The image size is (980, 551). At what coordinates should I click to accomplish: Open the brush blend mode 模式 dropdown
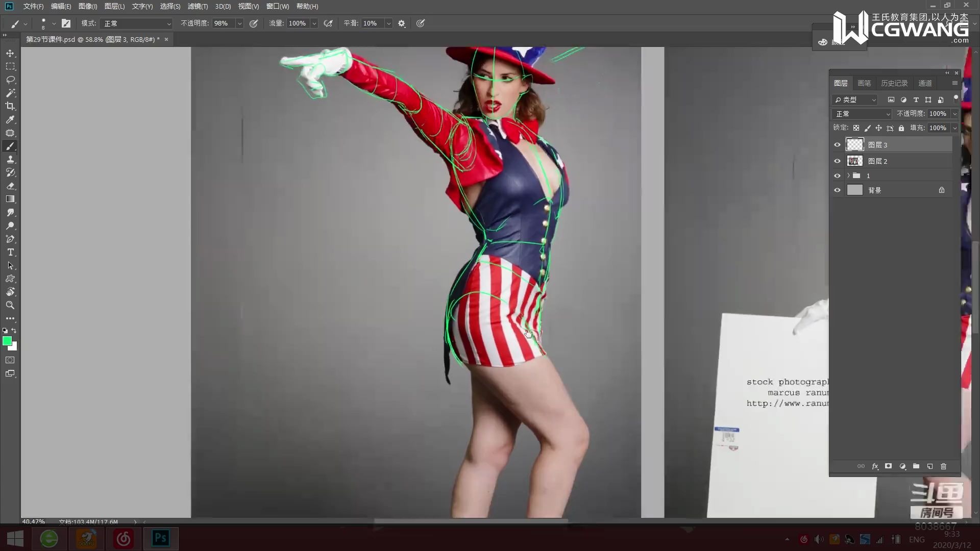tap(137, 23)
